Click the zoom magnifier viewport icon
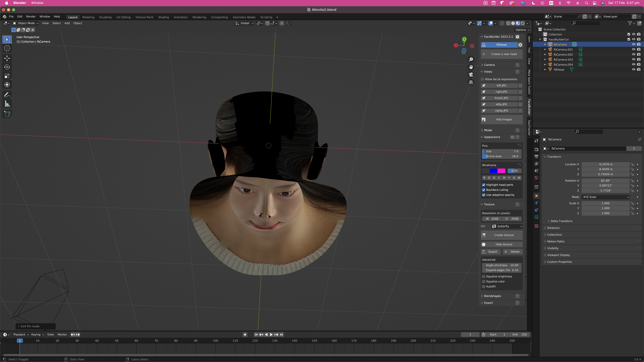 [471, 59]
